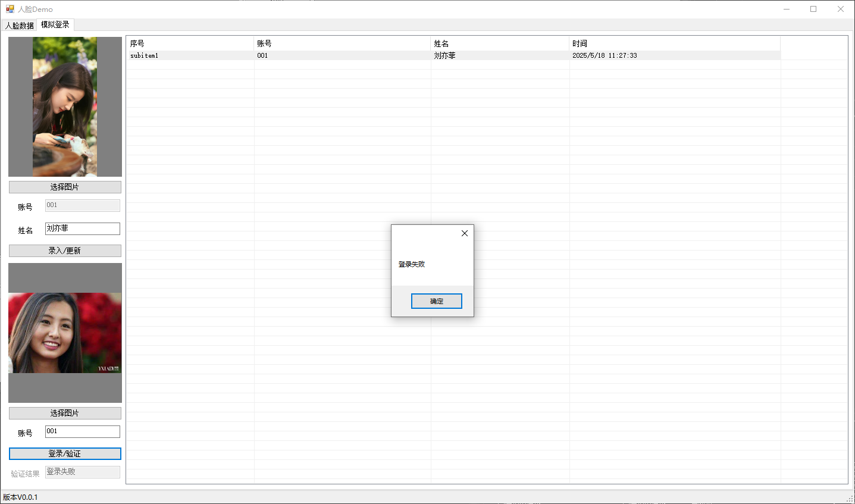Click the 版本V0.0.1 status bar text
The height and width of the screenshot is (504, 855).
[x=20, y=497]
